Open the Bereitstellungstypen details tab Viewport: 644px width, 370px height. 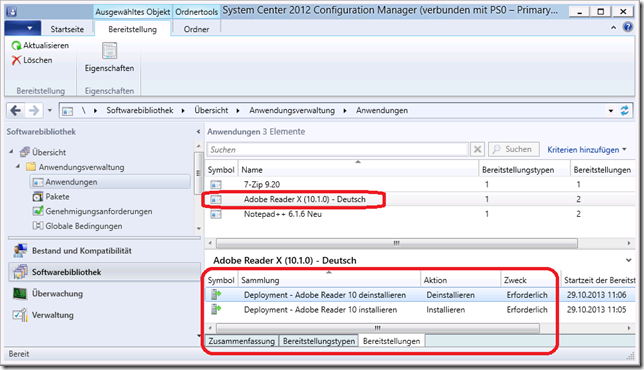319,341
